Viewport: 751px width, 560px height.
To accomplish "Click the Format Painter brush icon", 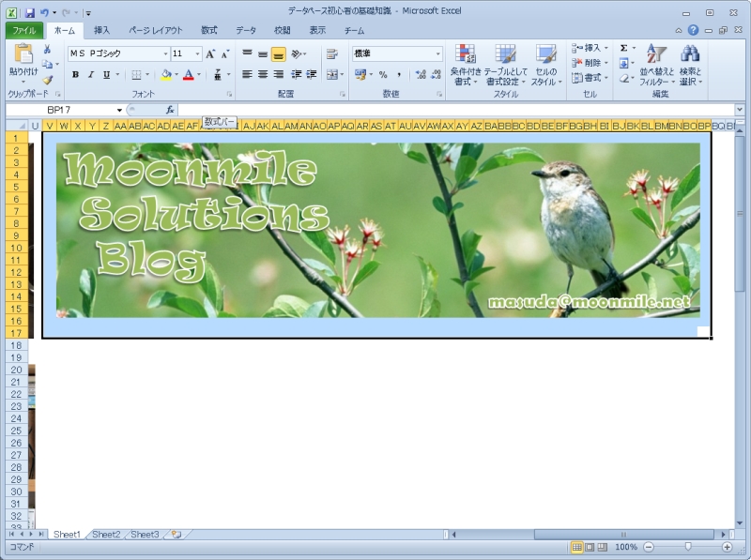I will pos(47,80).
